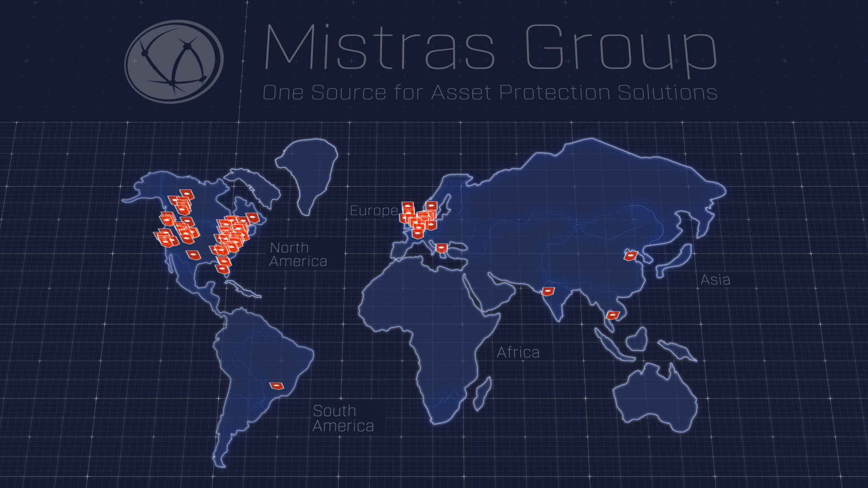
Task: Click the South America location marker in Brazil
Action: coord(277,385)
